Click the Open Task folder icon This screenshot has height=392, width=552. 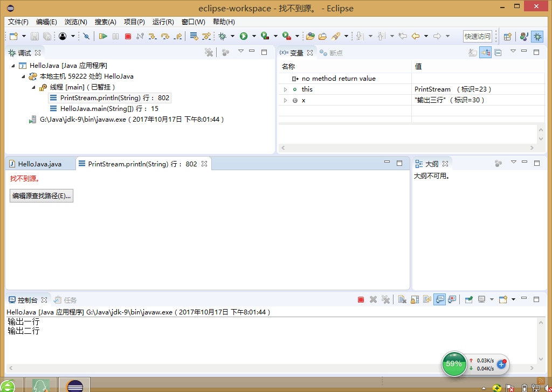322,36
